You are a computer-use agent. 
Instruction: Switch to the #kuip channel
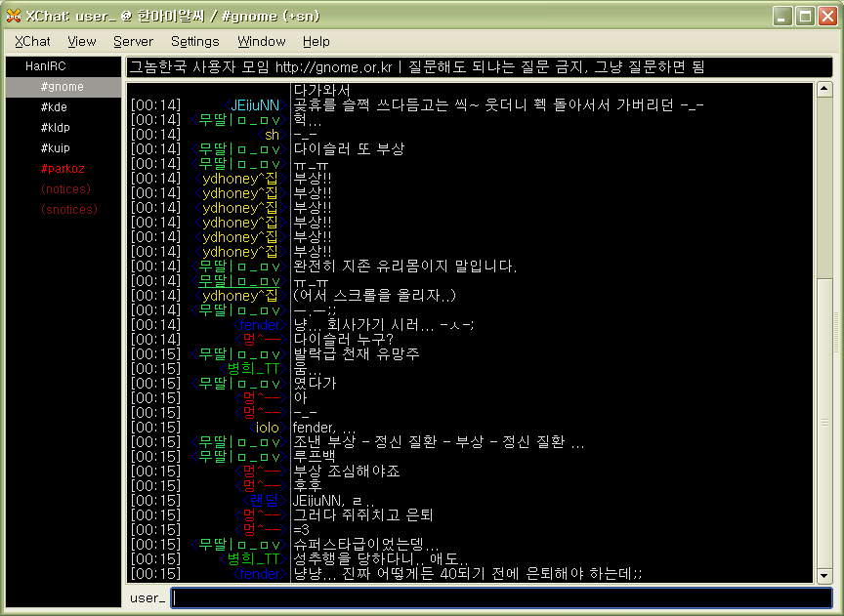pyautogui.click(x=63, y=148)
